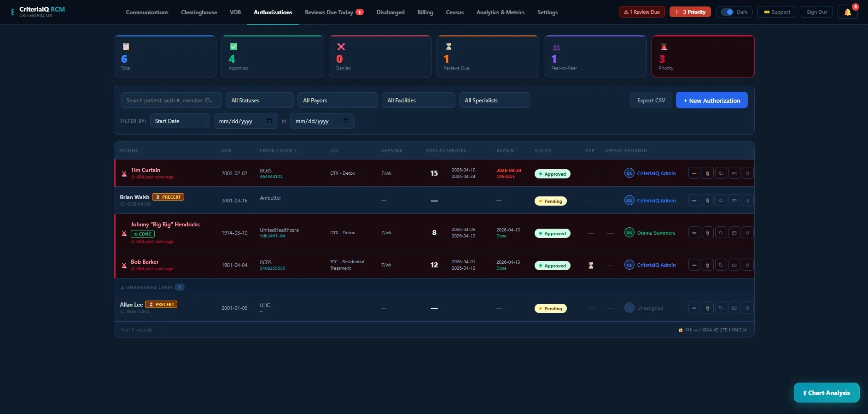This screenshot has height=414, width=868.
Task: Click the refresh icon in Johnny Hendricks' row
Action: tap(721, 233)
